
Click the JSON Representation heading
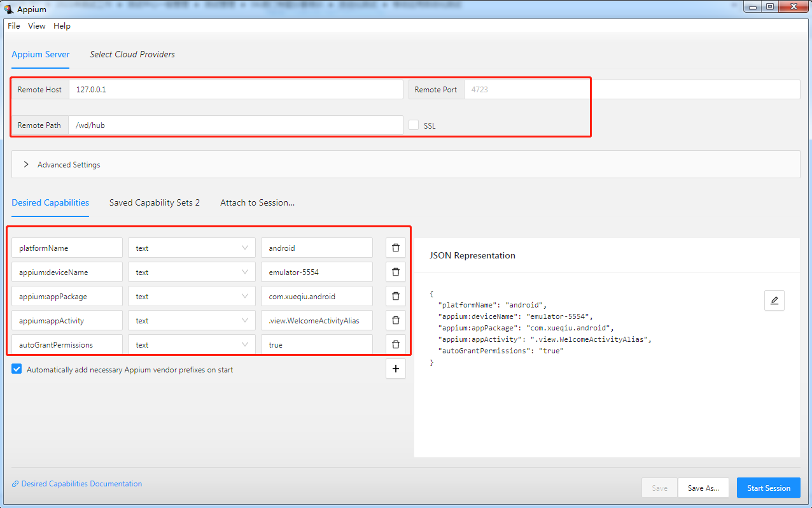pos(472,255)
